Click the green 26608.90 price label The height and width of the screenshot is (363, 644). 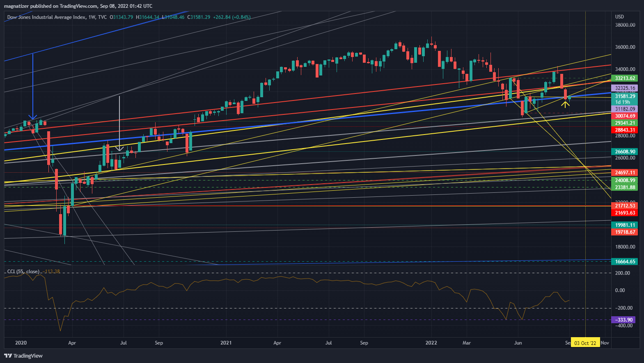click(625, 152)
